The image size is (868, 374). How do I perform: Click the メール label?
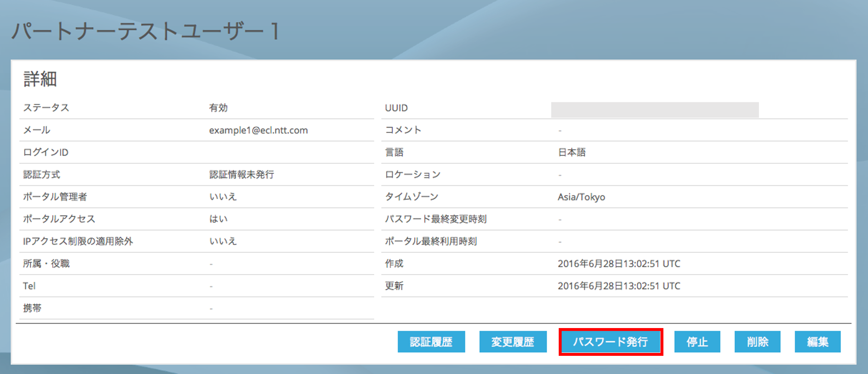pos(37,130)
